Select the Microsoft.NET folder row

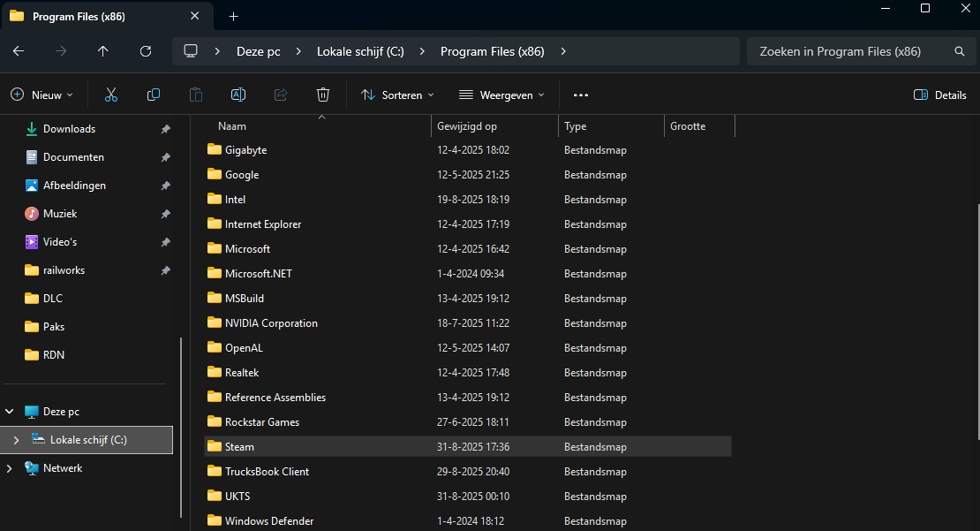(x=468, y=273)
